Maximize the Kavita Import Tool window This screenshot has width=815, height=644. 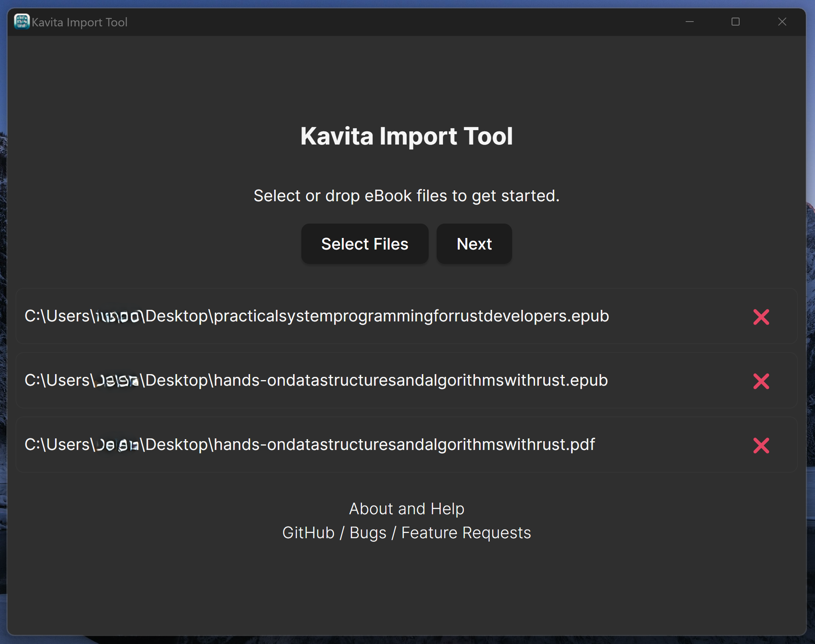coord(735,22)
